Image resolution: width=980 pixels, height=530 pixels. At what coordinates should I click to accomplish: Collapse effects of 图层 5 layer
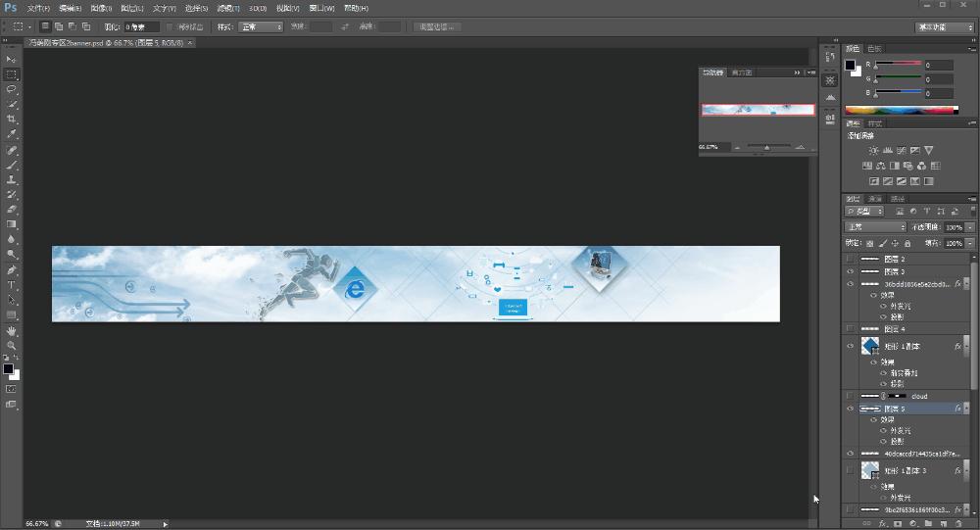tap(965, 409)
